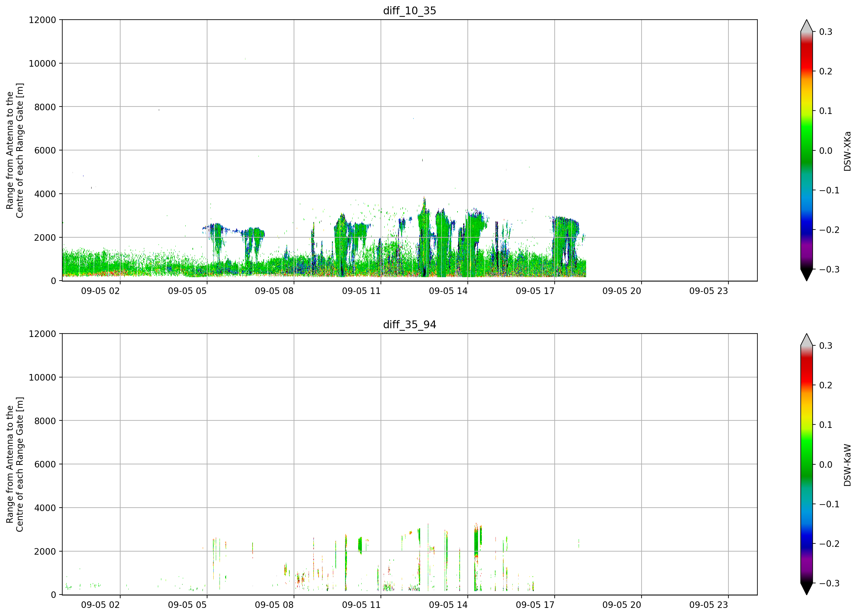
Task: Click the 12000 y-tick of the diff_10_35 plot
Action: 42,20
